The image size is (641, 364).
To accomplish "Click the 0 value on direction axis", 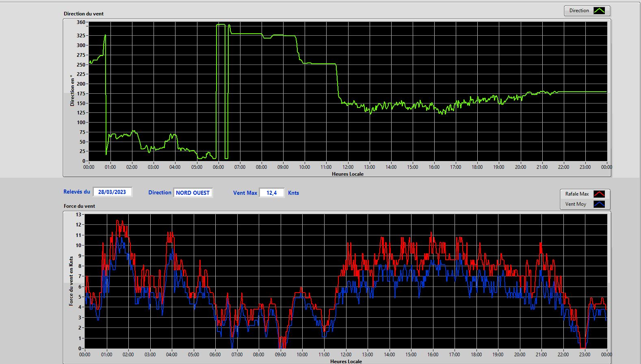I will click(x=84, y=161).
